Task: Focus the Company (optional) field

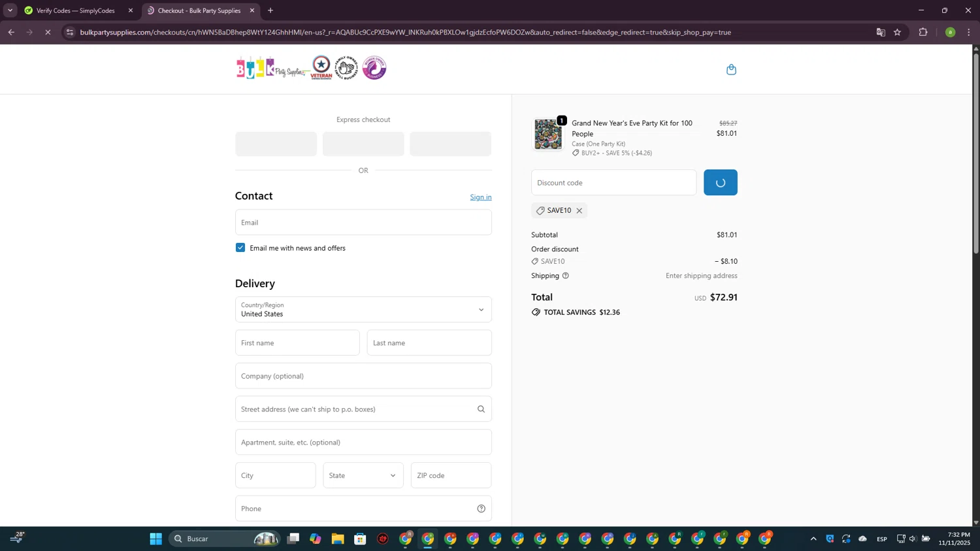Action: (x=363, y=376)
